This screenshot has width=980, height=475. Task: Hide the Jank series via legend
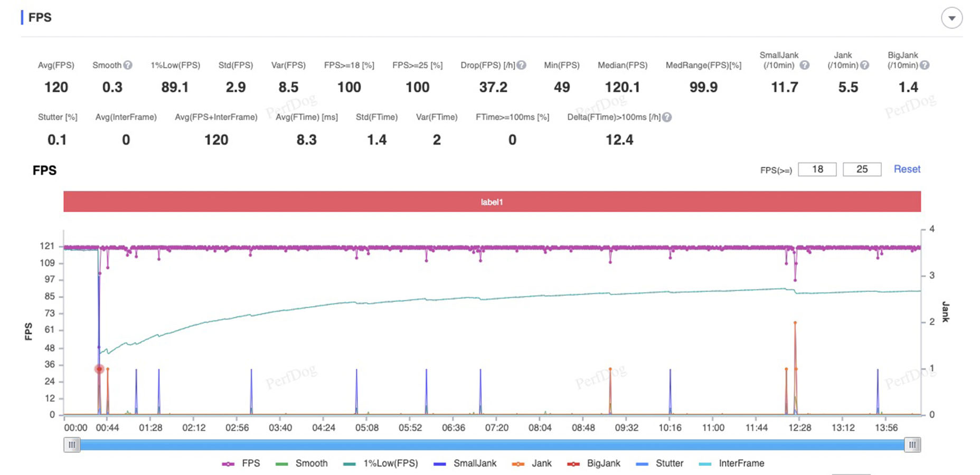click(x=532, y=463)
